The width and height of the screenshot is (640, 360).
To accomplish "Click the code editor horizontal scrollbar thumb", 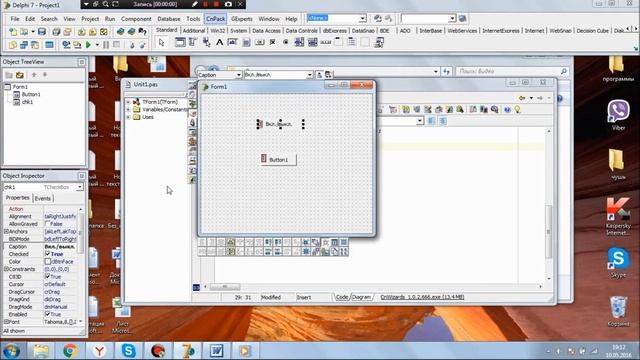I will tap(224, 287).
